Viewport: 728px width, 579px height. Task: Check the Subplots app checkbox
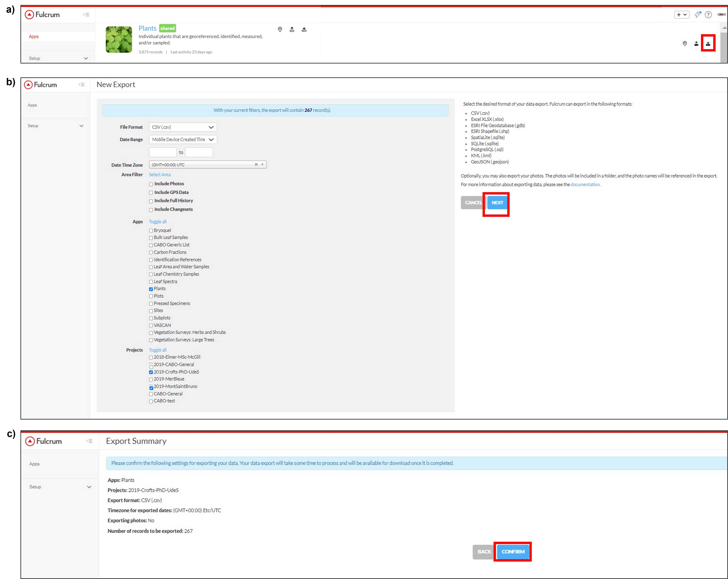click(151, 318)
